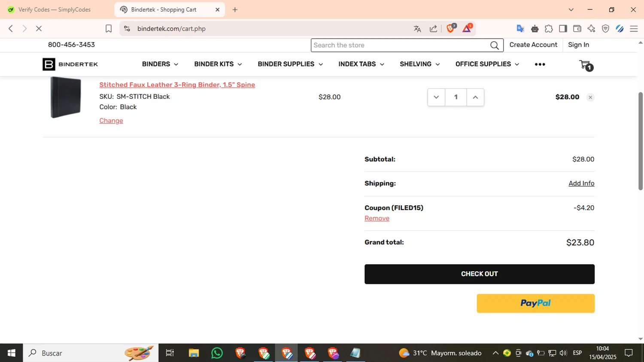Open the weather widget showing 31°C
The width and height of the screenshot is (644, 362).
click(440, 353)
